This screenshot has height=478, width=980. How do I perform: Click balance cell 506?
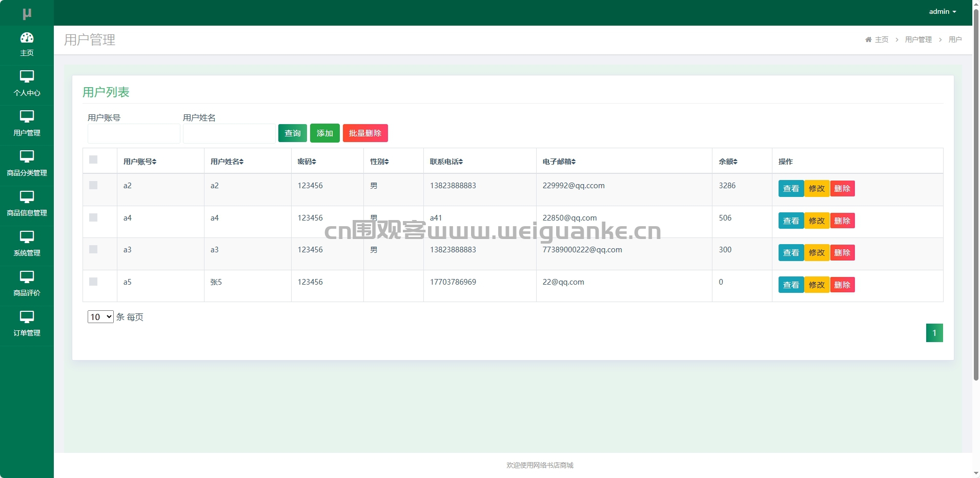point(725,218)
